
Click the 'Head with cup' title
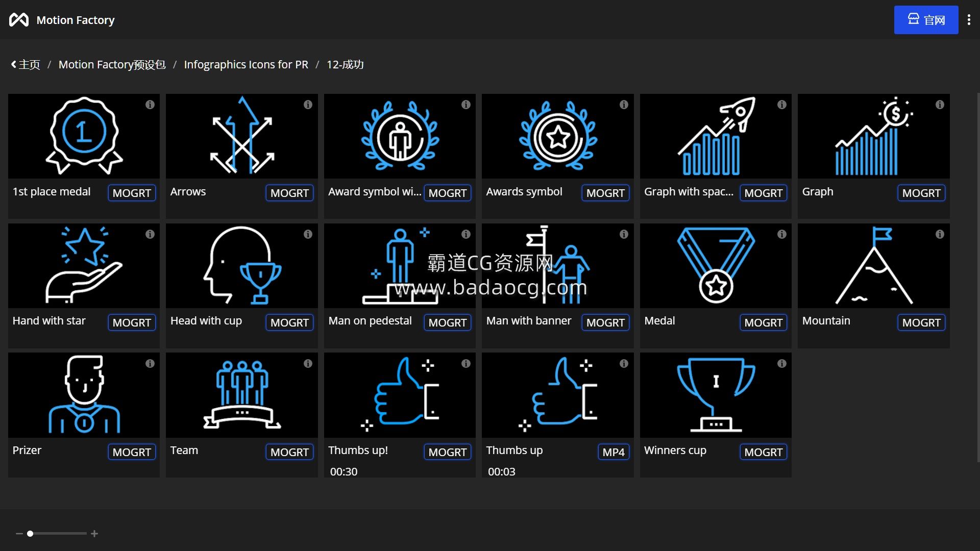206,321
